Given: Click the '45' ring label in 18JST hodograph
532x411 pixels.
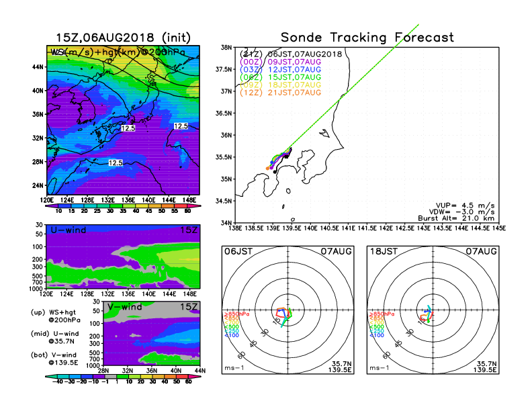Looking at the screenshot, I should [398, 344].
